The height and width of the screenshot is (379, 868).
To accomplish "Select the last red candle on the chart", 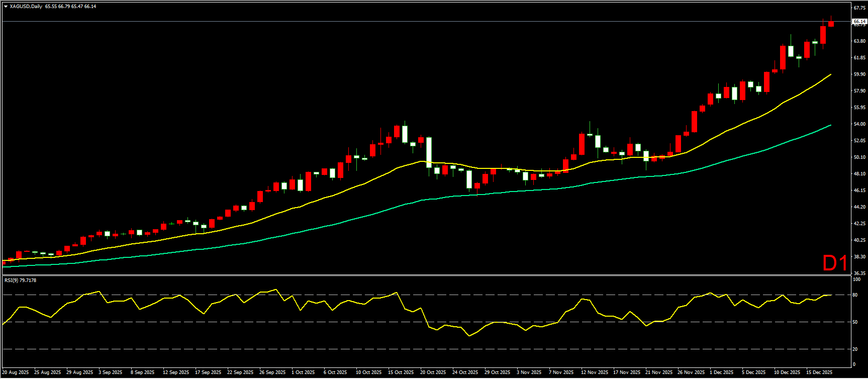I will pyautogui.click(x=831, y=23).
